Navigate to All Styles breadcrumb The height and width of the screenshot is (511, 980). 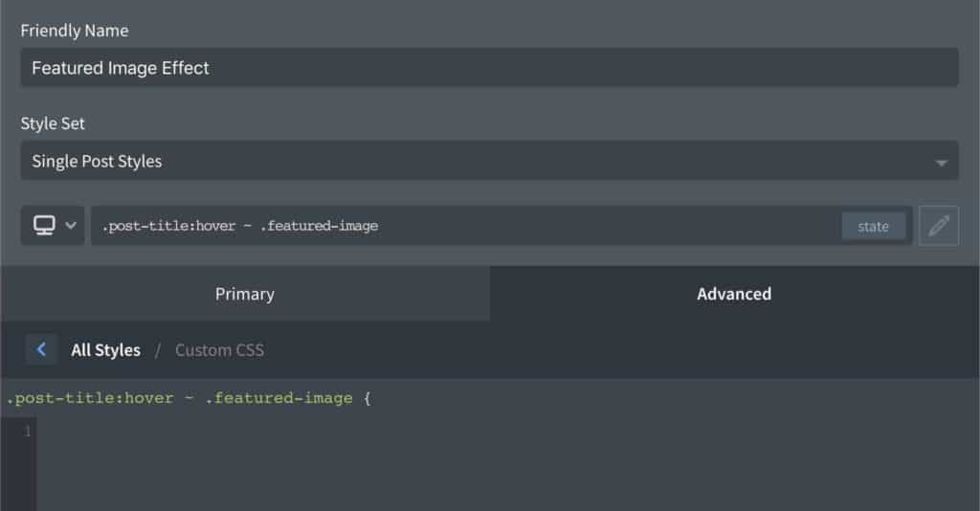pyautogui.click(x=105, y=350)
